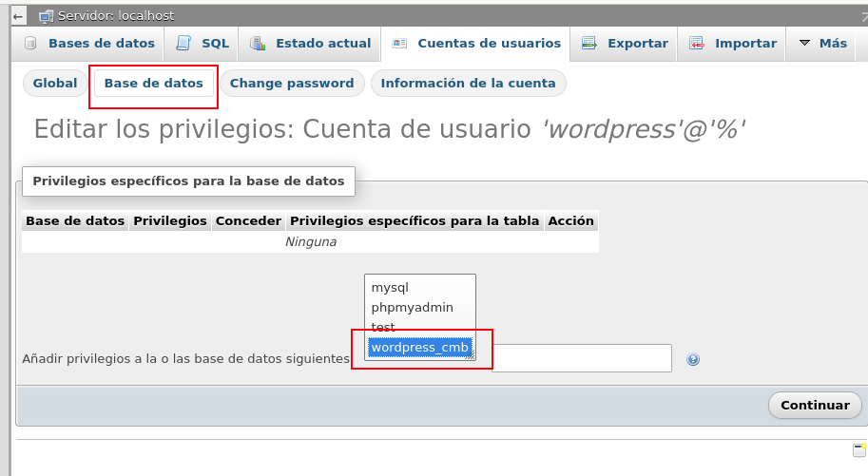Open new phpMyAdmin window icon at bottom right

click(x=858, y=450)
